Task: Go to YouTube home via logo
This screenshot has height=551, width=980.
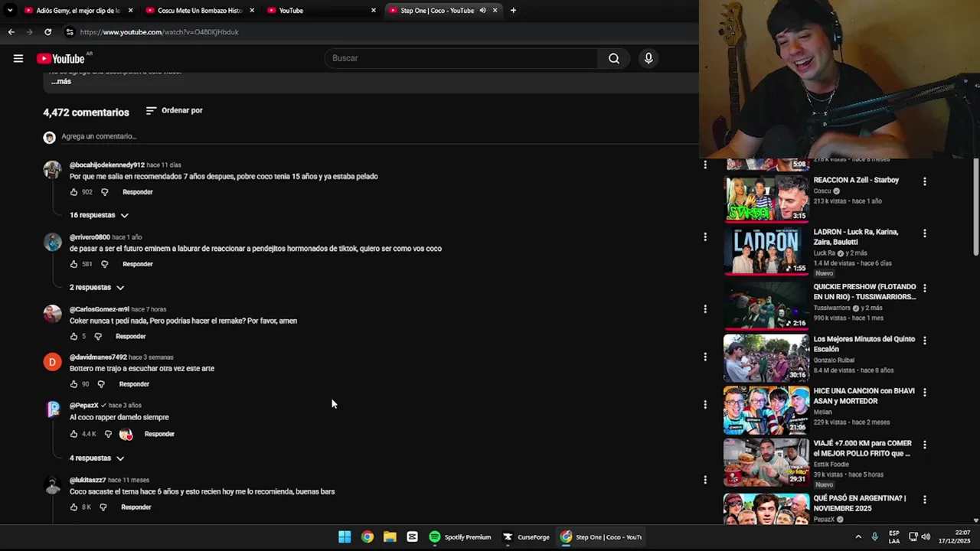Action: (x=60, y=59)
